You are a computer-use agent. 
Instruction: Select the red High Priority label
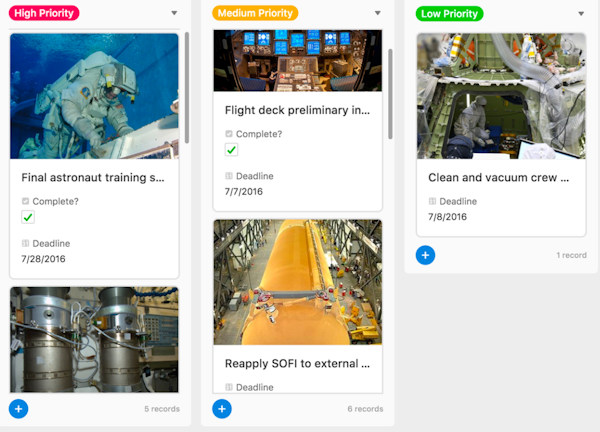tap(44, 13)
